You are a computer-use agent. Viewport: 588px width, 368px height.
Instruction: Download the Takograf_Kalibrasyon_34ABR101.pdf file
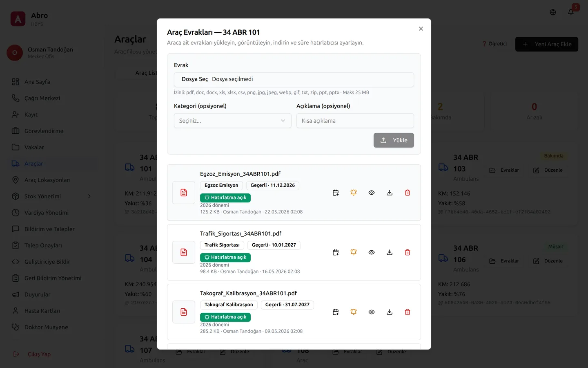pyautogui.click(x=390, y=312)
